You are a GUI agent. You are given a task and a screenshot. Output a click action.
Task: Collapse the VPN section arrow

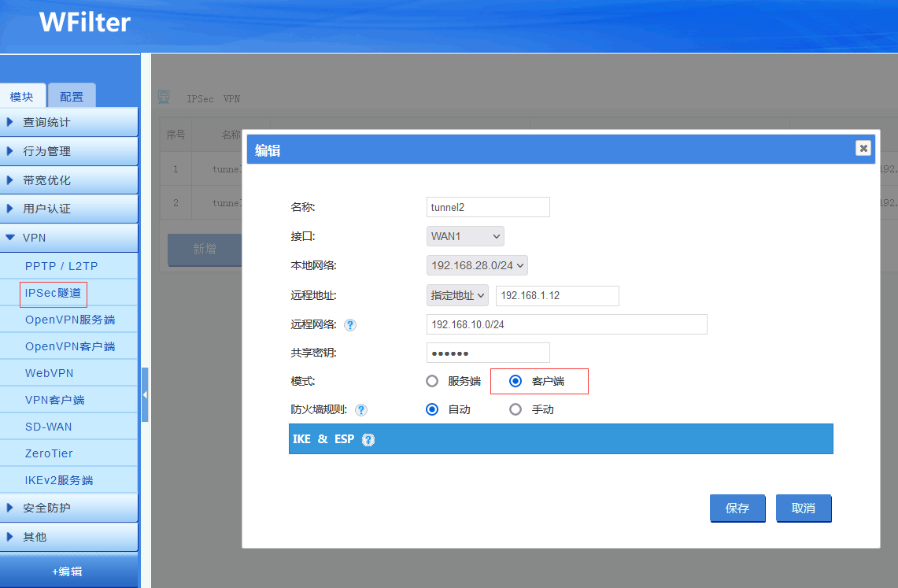click(x=9, y=237)
